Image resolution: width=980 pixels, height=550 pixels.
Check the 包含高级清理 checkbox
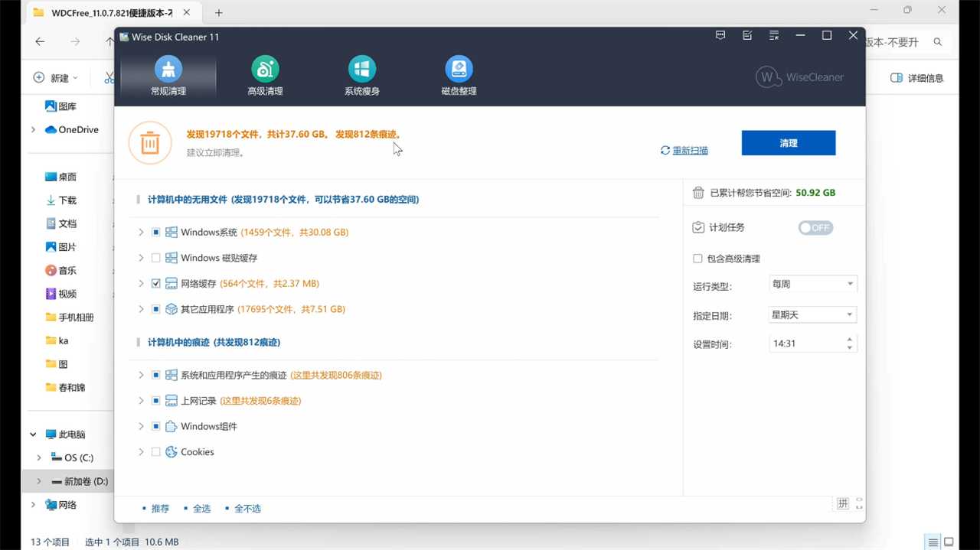pos(697,259)
